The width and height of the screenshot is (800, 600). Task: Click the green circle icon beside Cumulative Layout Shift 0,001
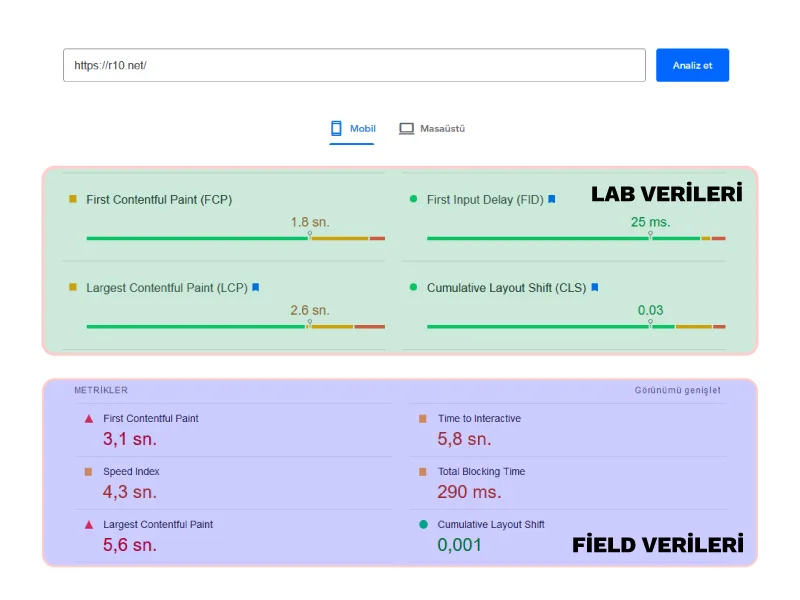tap(423, 525)
